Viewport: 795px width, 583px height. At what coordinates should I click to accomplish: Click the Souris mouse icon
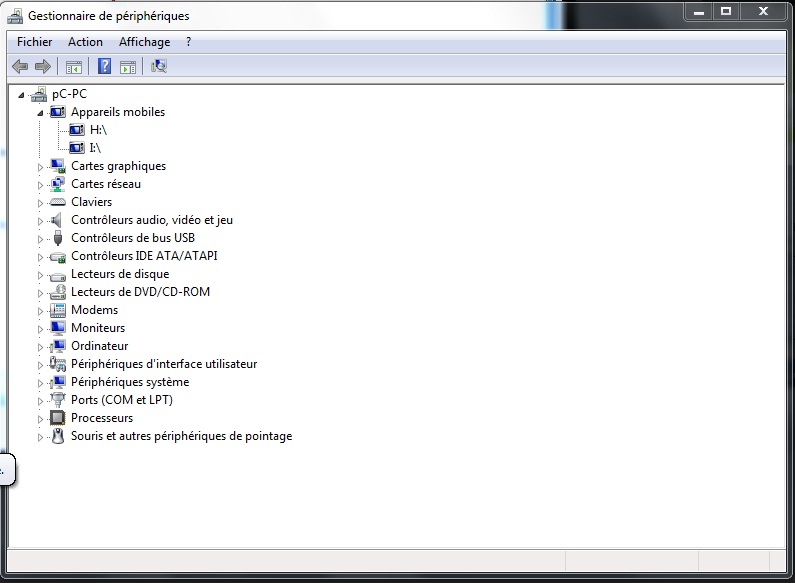58,436
